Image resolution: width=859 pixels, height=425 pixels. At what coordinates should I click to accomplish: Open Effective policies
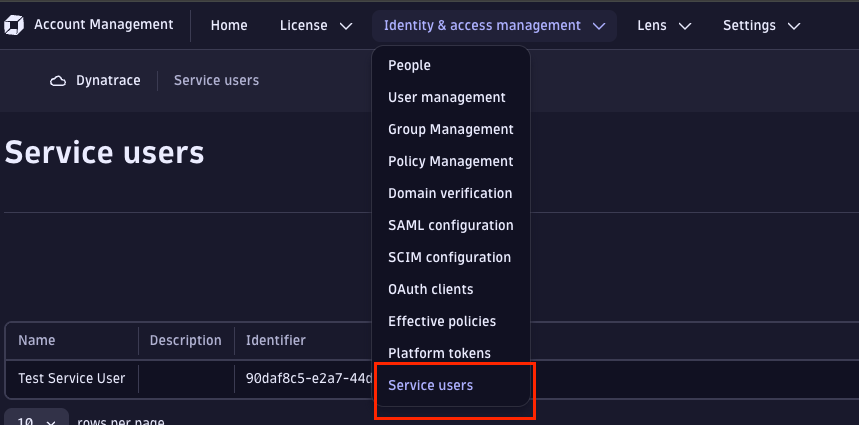pyautogui.click(x=441, y=321)
